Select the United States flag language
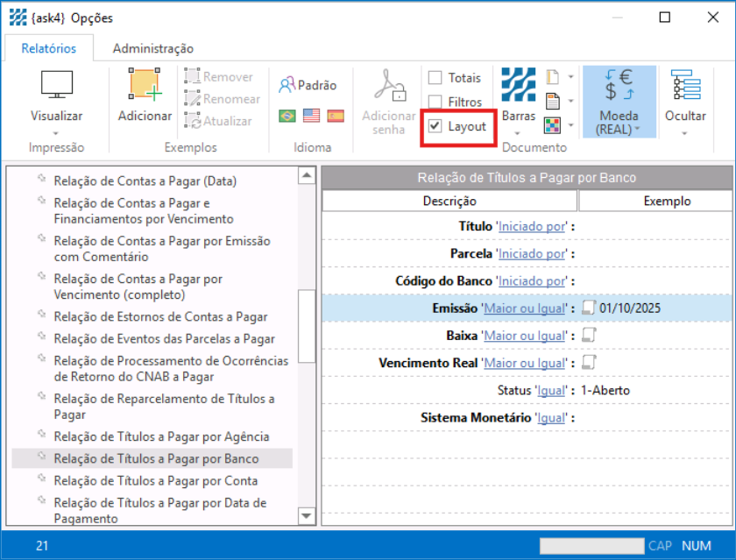736x560 pixels. [311, 116]
